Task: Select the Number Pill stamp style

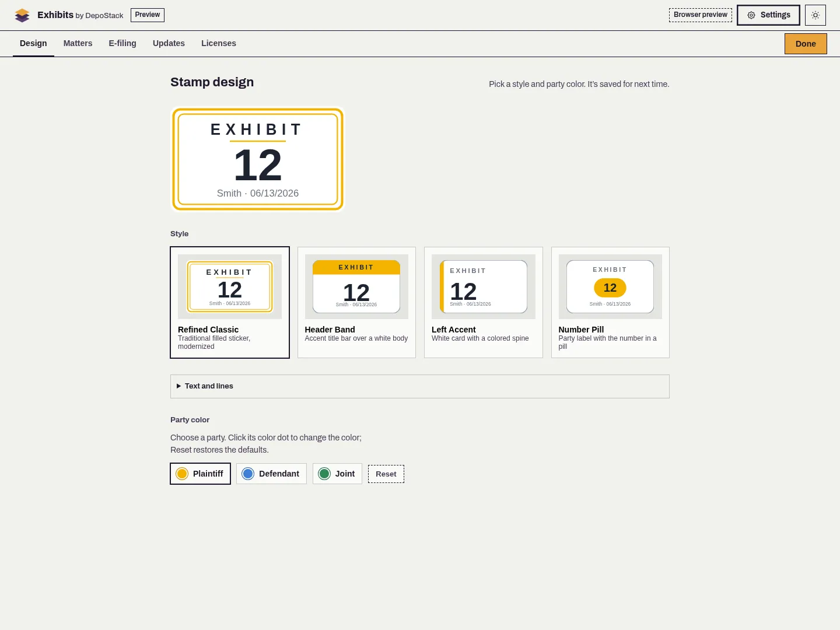Action: tap(610, 302)
